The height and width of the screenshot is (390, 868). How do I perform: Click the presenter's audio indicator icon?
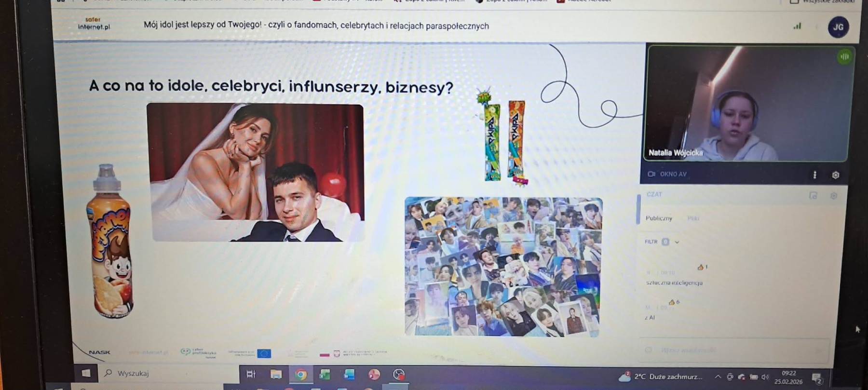[844, 57]
